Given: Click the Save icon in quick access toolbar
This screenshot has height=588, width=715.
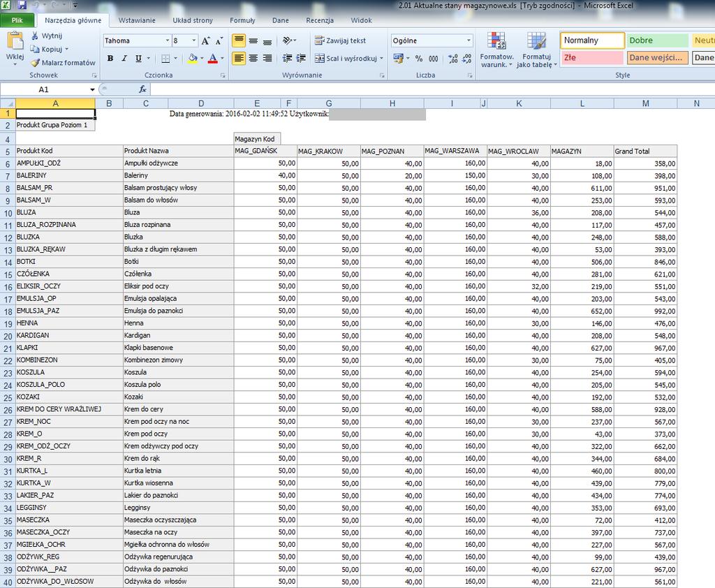Looking at the screenshot, I should (22, 6).
